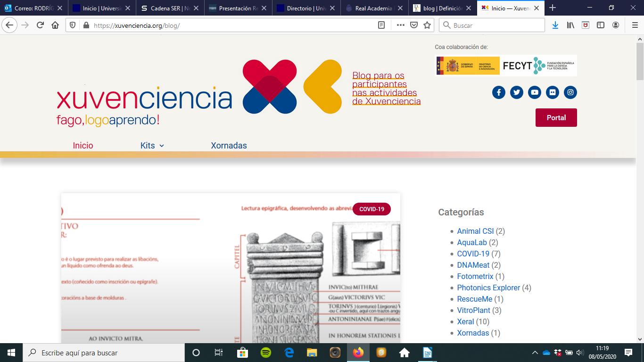Open the Photonics Explorer category link
Screen dimensions: 644x362
click(x=488, y=288)
